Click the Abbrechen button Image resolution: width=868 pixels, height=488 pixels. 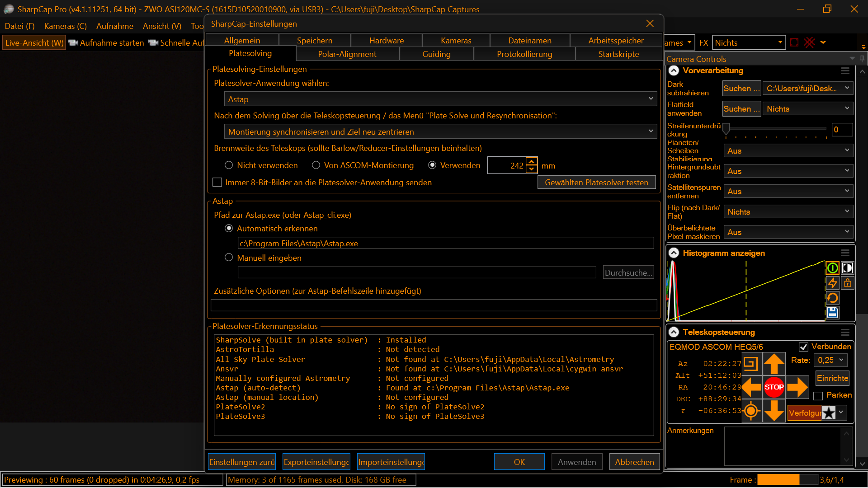(635, 462)
